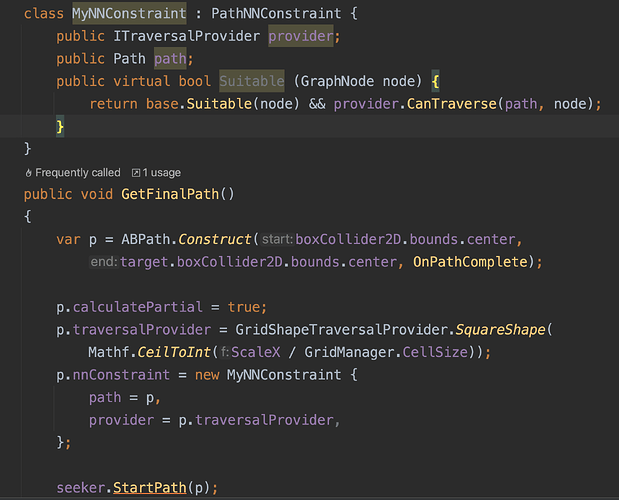Click GridShapeTraversalProvider class name
The width and height of the screenshot is (619, 500).
(x=341, y=330)
